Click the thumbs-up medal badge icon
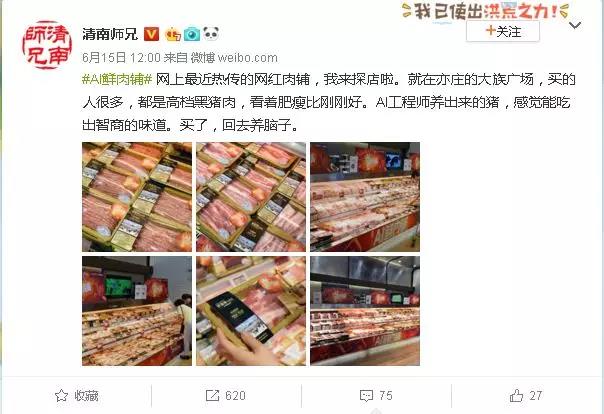This screenshot has height=414, width=604. tap(173, 35)
